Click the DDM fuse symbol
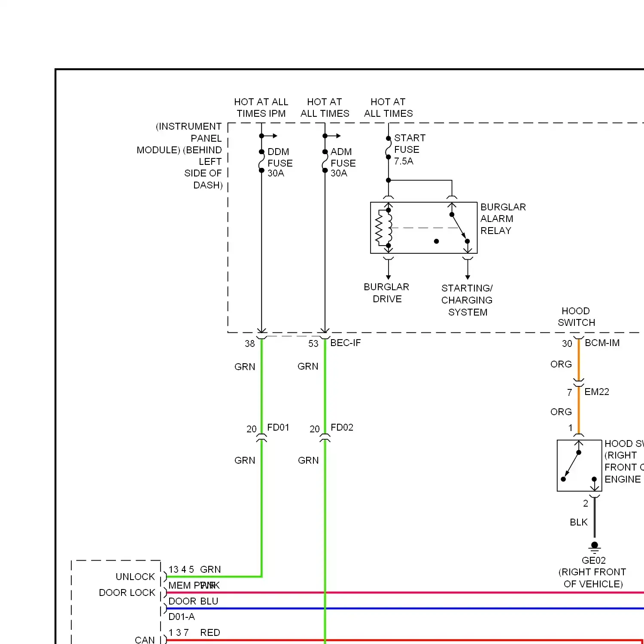 click(x=261, y=161)
